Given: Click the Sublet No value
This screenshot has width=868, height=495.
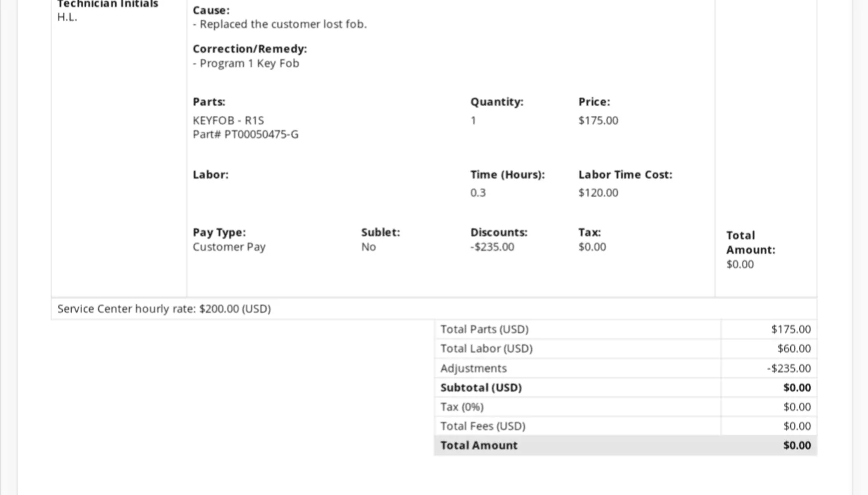Looking at the screenshot, I should (x=369, y=247).
